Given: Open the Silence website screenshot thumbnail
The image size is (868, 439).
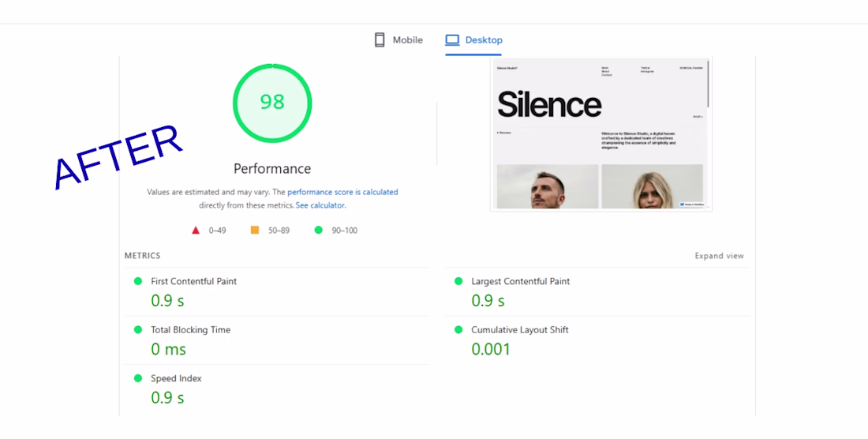Looking at the screenshot, I should pos(600,134).
